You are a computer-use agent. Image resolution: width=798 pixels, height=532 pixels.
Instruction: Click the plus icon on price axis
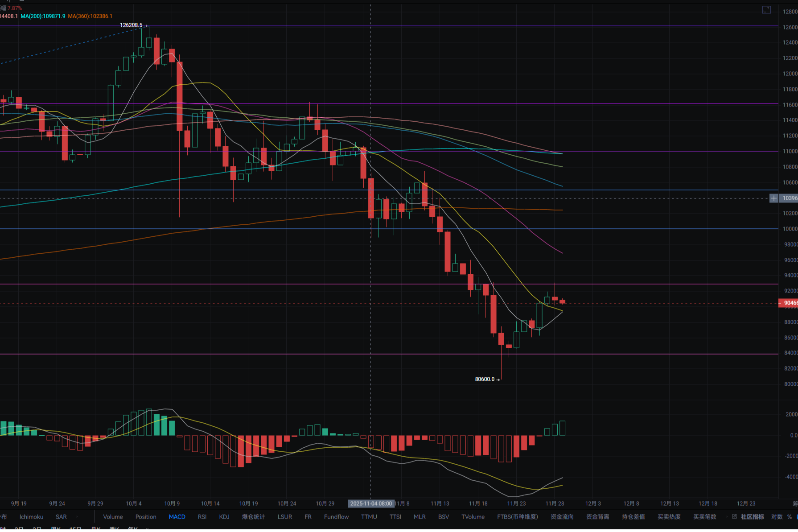tap(774, 198)
